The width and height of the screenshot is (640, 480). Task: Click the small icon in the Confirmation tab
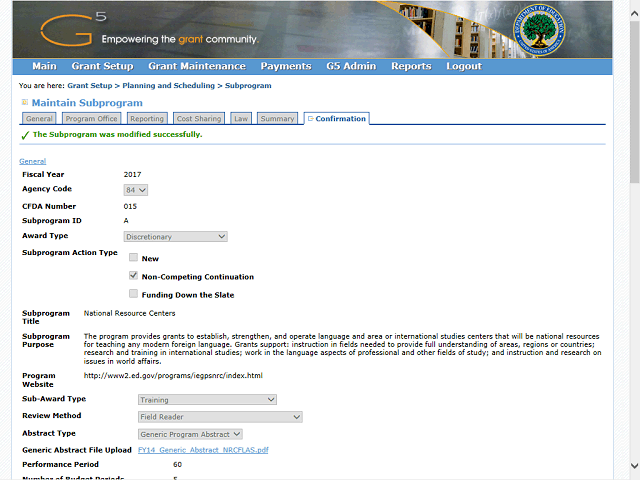point(311,119)
